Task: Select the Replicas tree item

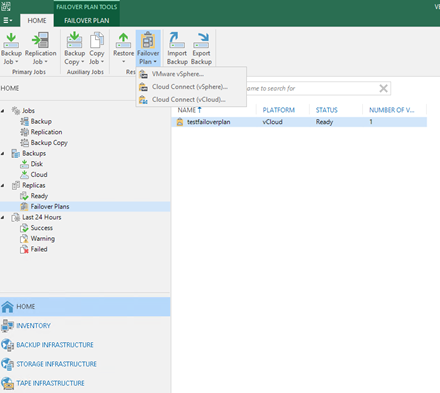Action: pyautogui.click(x=34, y=185)
